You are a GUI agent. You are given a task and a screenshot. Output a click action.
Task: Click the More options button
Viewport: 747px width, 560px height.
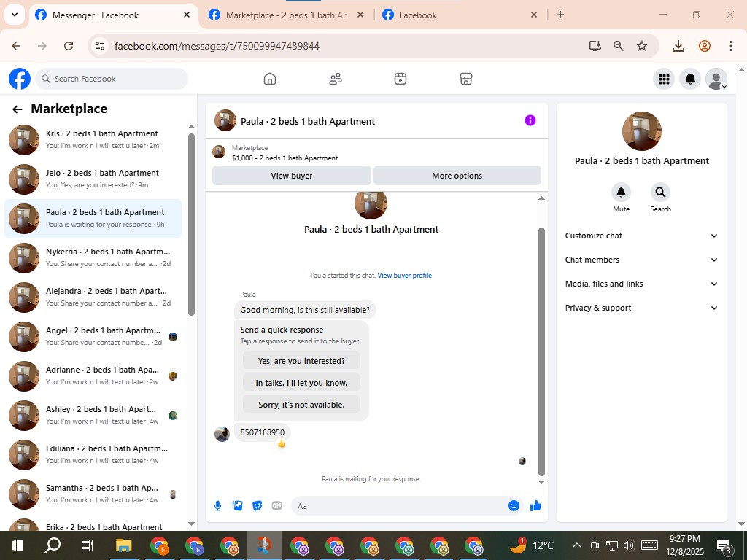pyautogui.click(x=457, y=176)
